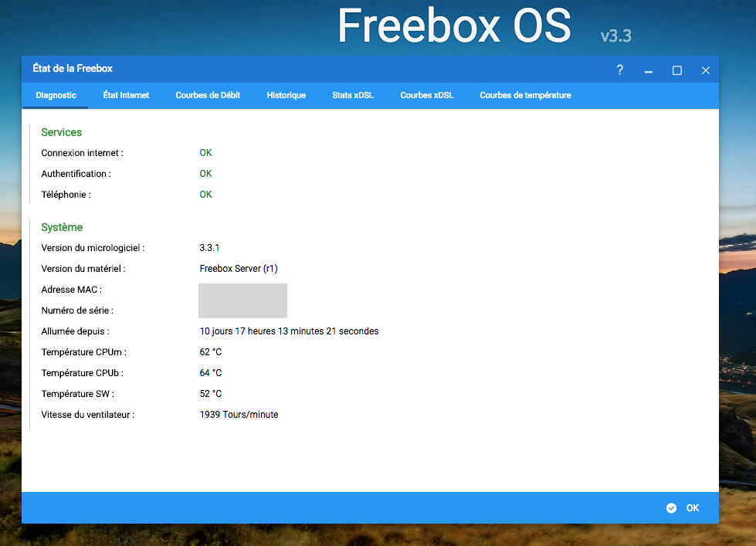756x546 pixels.
Task: Select the OK status next to Téléphonie
Action: click(x=206, y=195)
